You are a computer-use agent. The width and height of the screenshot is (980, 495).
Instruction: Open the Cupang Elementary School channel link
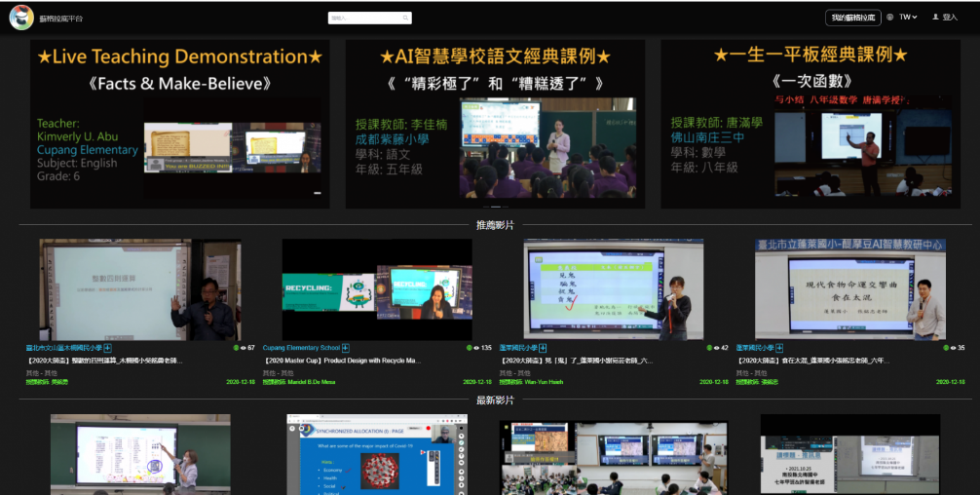pos(301,348)
